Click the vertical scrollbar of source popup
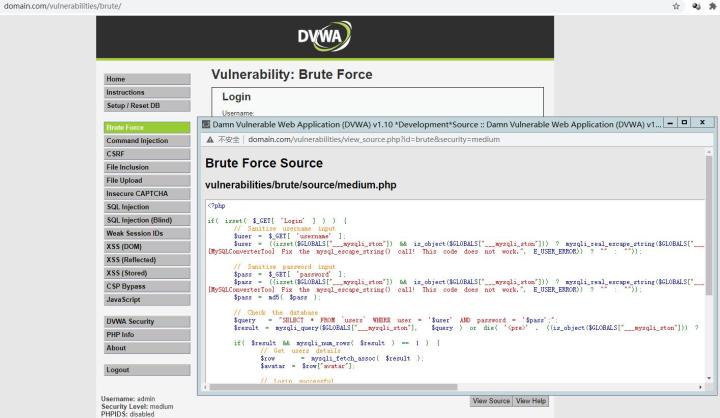Viewport: 720px width, 418px height. click(709, 225)
